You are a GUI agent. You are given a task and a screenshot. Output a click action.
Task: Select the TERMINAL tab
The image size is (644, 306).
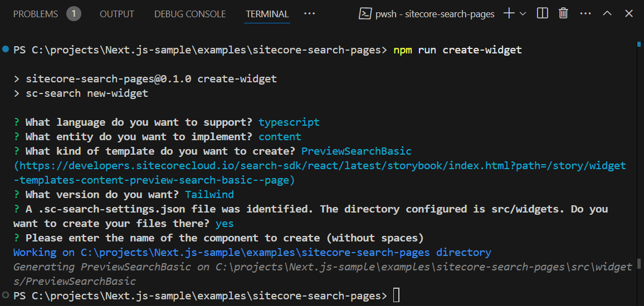[x=267, y=14]
